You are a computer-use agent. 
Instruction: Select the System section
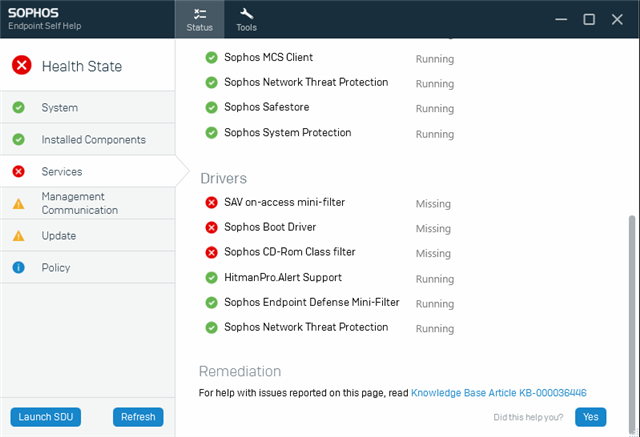coord(87,107)
